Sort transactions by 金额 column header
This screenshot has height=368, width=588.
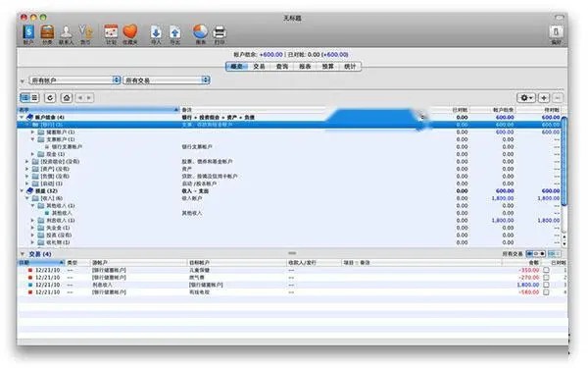(521, 262)
